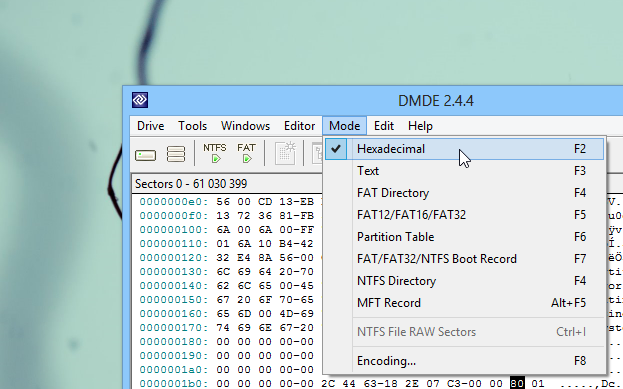
Task: Click the NTFS search toolbar icon
Action: [x=215, y=153]
